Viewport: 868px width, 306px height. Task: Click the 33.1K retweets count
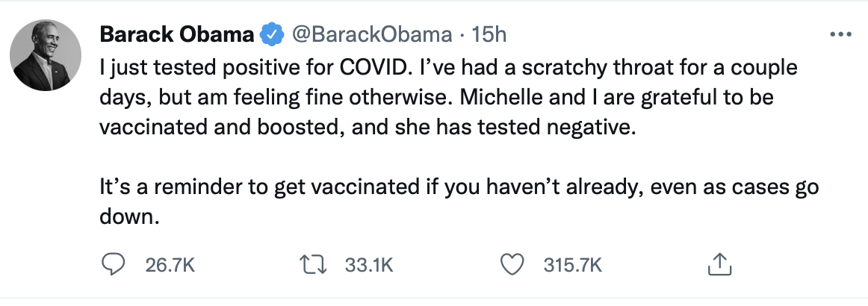point(369,266)
